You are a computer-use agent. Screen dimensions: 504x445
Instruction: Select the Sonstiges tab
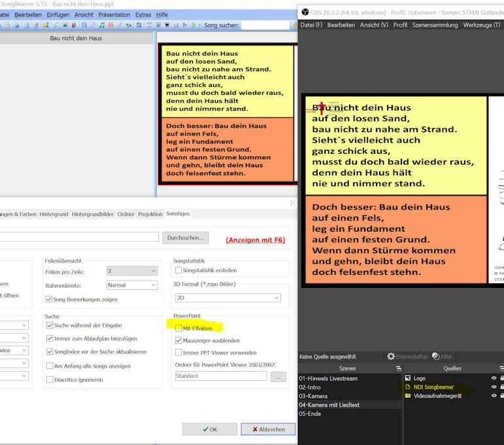(x=178, y=213)
